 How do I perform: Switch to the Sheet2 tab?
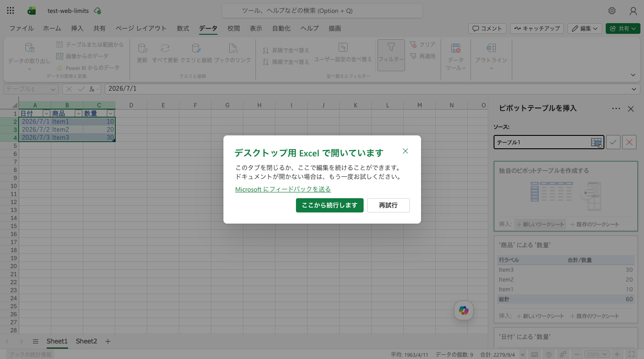[x=86, y=341]
